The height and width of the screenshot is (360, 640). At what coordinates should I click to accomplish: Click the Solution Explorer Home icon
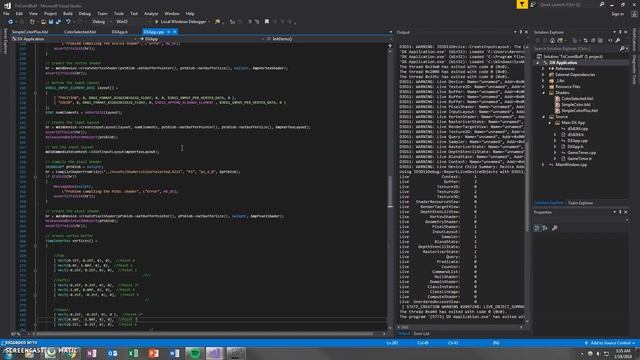tap(552, 40)
